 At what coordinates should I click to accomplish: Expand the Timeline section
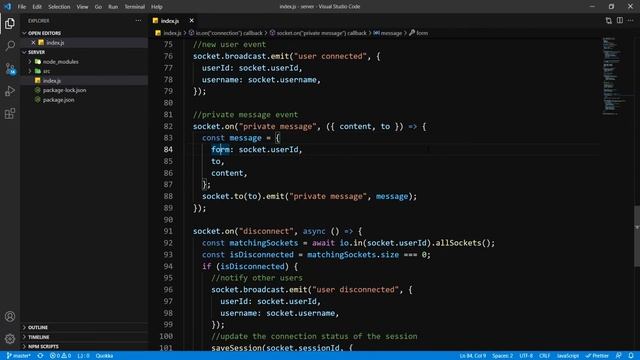84,337
